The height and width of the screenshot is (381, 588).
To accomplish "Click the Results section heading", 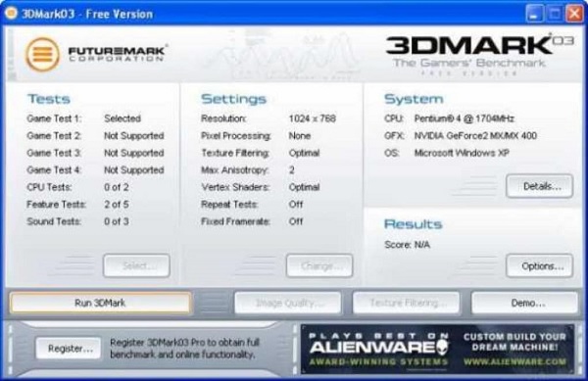I will click(x=414, y=224).
